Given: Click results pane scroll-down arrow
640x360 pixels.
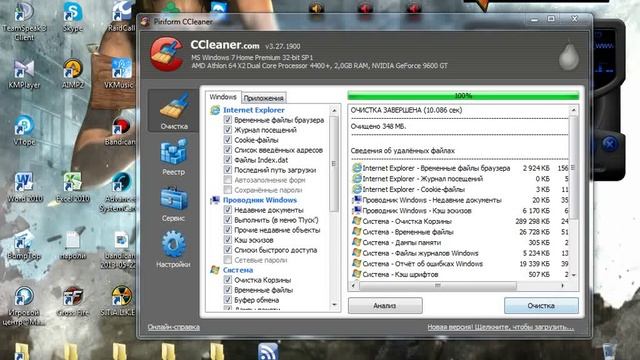Looking at the screenshot, I should pyautogui.click(x=573, y=276).
